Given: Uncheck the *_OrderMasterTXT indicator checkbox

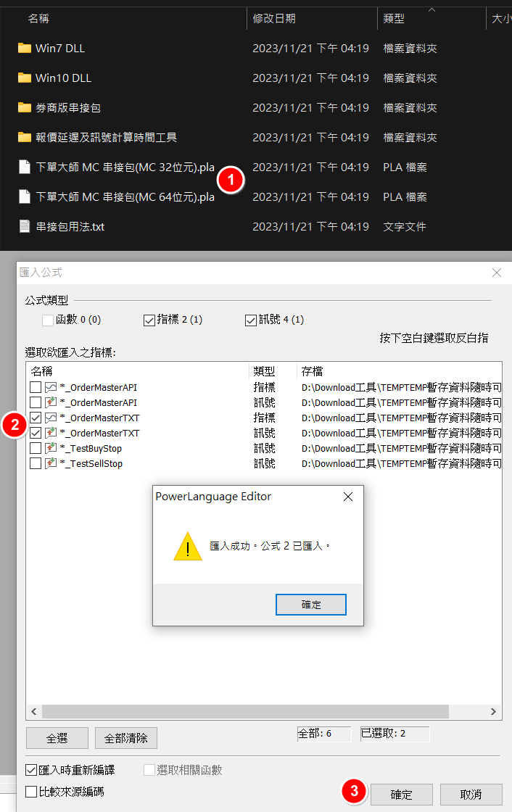Looking at the screenshot, I should (36, 418).
